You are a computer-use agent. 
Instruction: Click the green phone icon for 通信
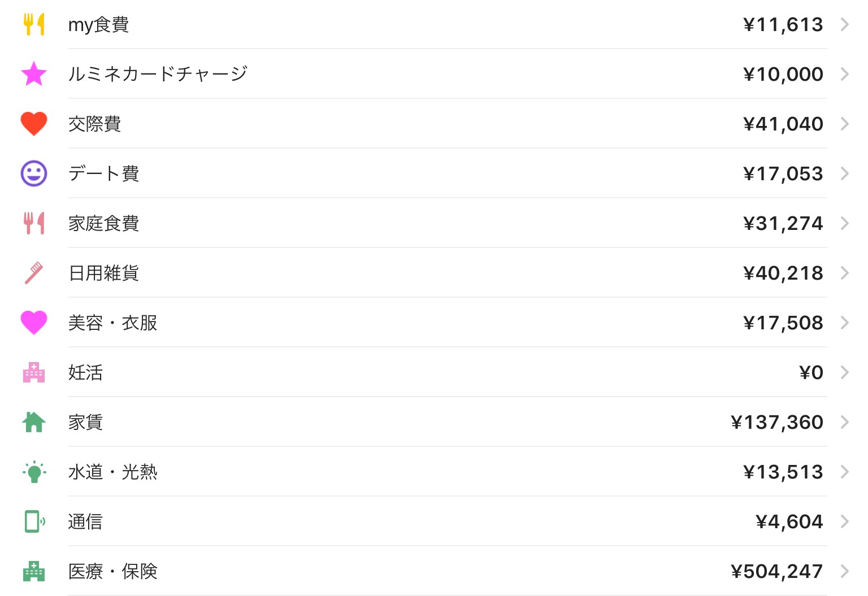pos(34,521)
